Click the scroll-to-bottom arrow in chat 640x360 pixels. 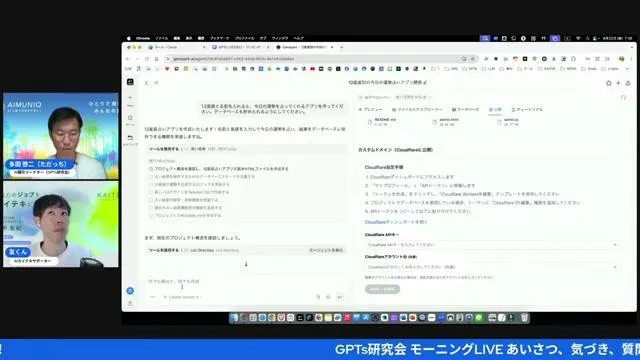pyautogui.click(x=246, y=264)
